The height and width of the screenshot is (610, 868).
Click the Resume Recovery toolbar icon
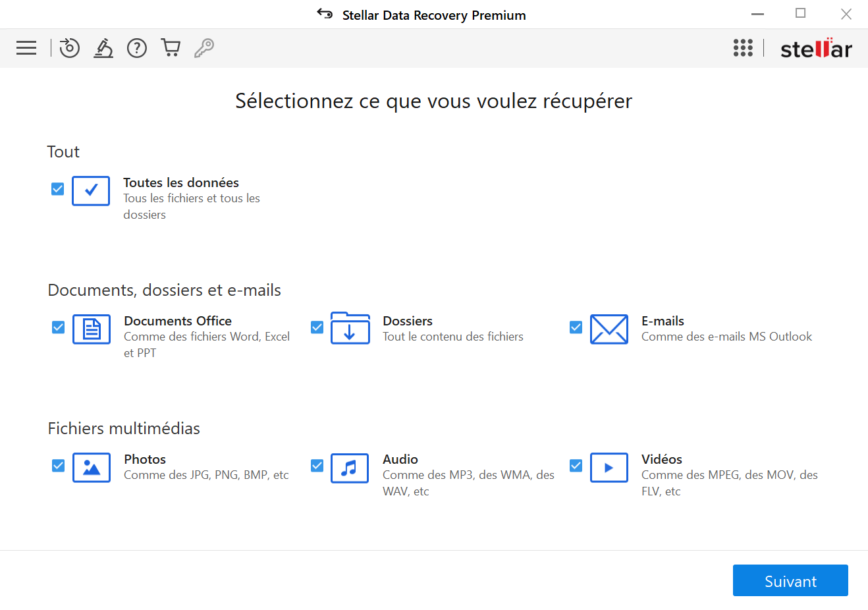(x=69, y=47)
